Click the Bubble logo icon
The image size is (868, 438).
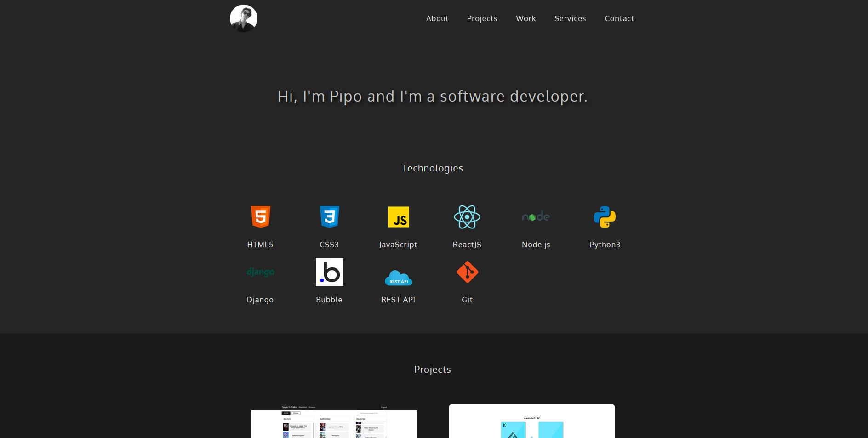click(x=329, y=272)
